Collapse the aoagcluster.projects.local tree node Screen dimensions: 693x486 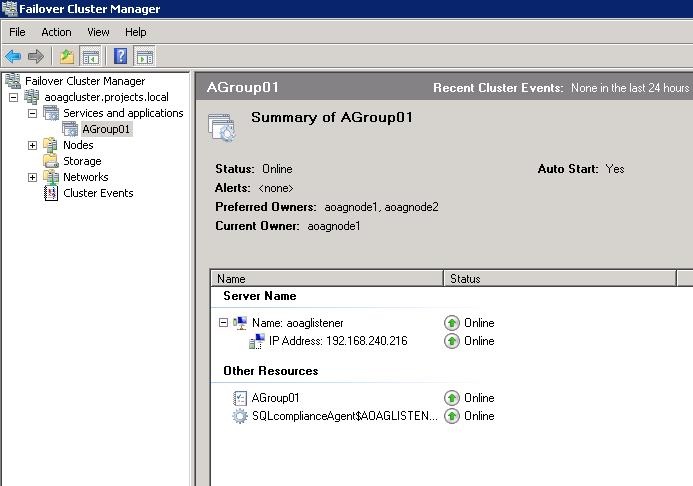click(14, 97)
